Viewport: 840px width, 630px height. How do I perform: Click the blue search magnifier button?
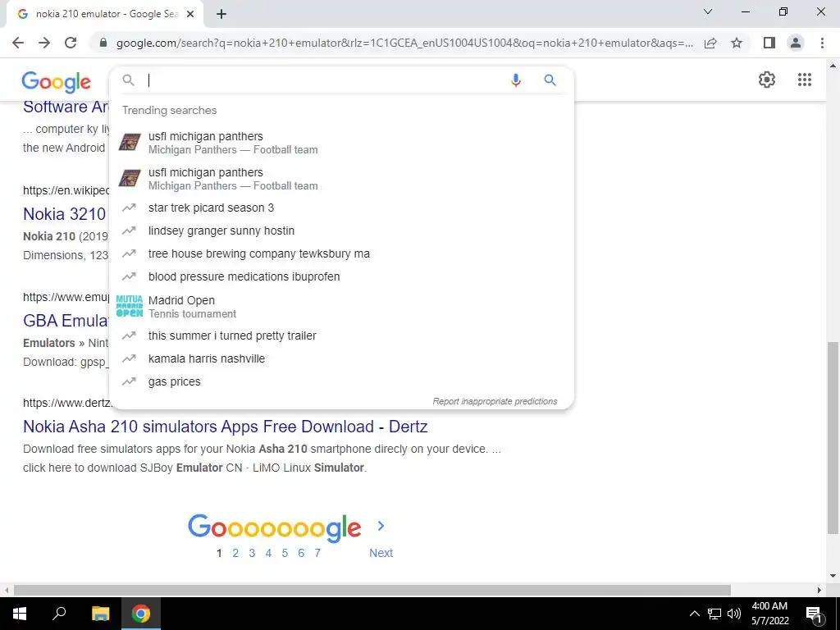550,80
